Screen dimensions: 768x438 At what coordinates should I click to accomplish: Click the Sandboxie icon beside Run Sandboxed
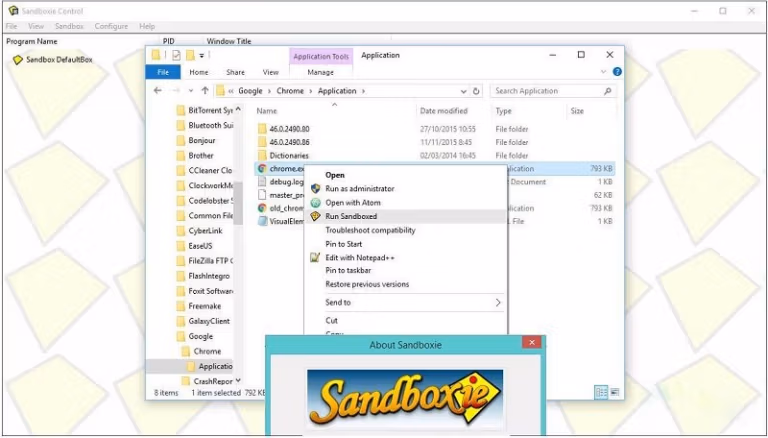315,216
